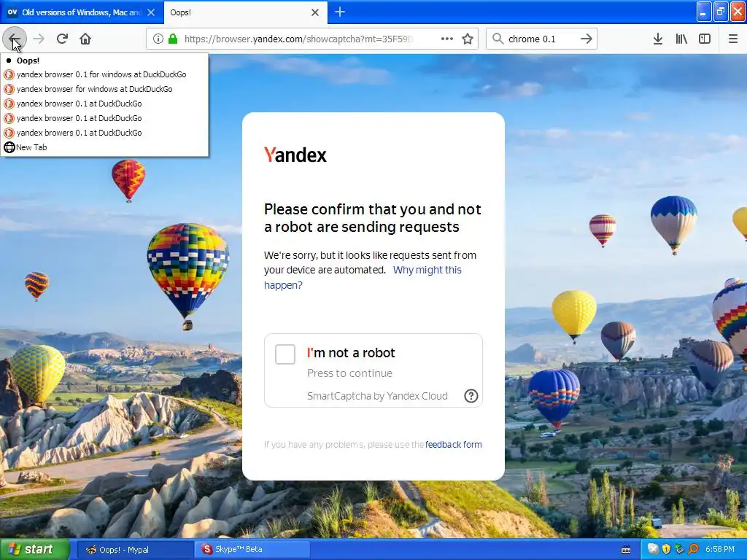
Task: Open the Downloads toolbar icon
Action: 658,39
